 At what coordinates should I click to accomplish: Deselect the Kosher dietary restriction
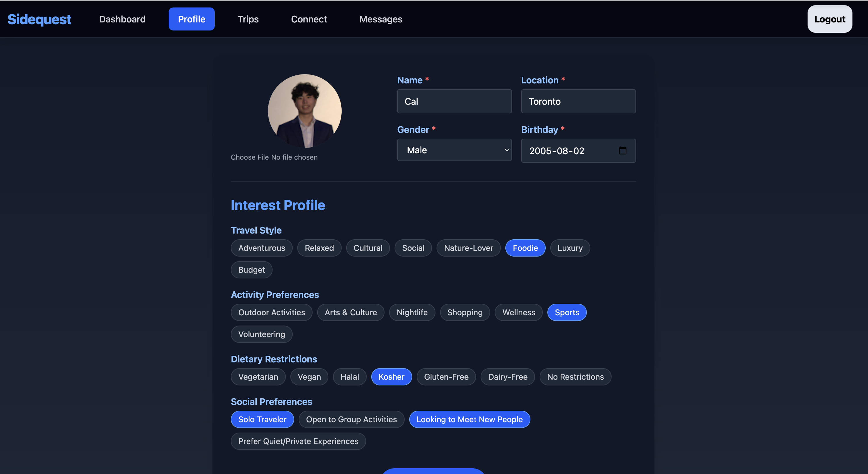391,377
